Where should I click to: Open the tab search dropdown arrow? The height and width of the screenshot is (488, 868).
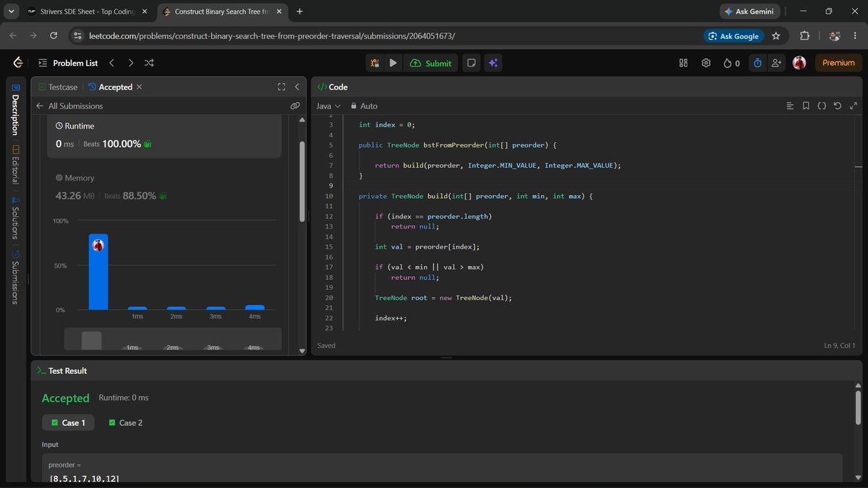point(12,12)
